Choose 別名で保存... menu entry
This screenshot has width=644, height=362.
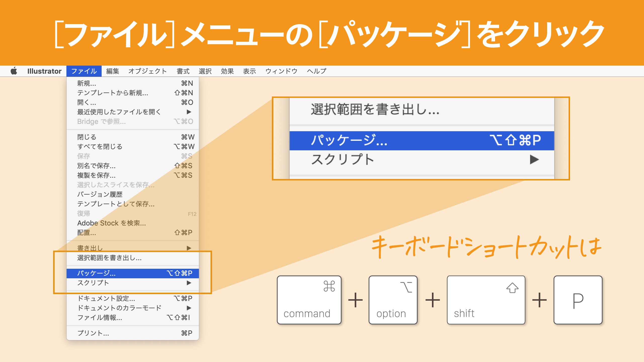(133, 166)
